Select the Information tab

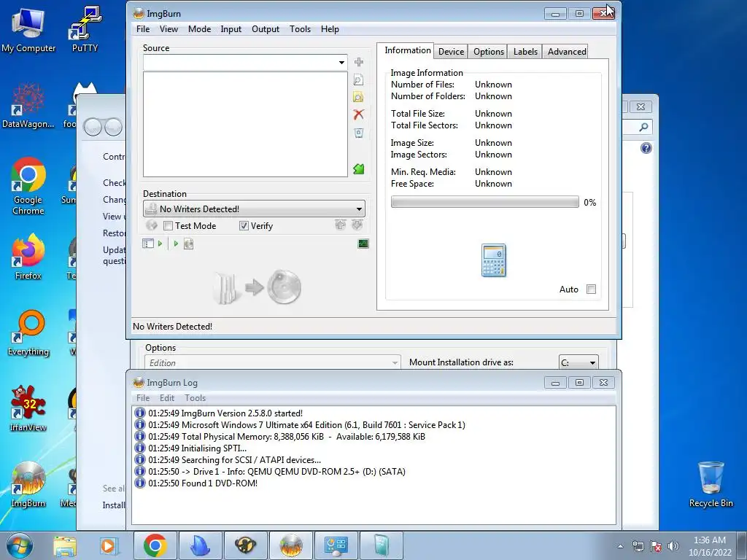407,50
